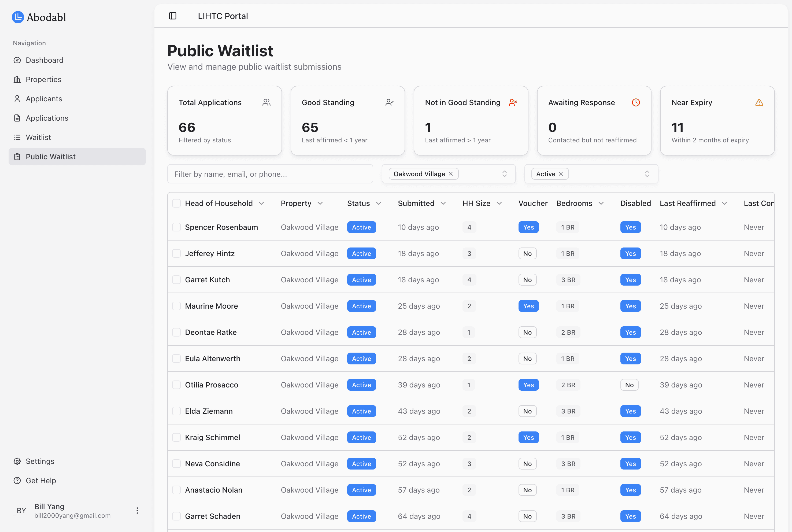Select the Spencer Rosenbaum row checkbox

pos(176,227)
